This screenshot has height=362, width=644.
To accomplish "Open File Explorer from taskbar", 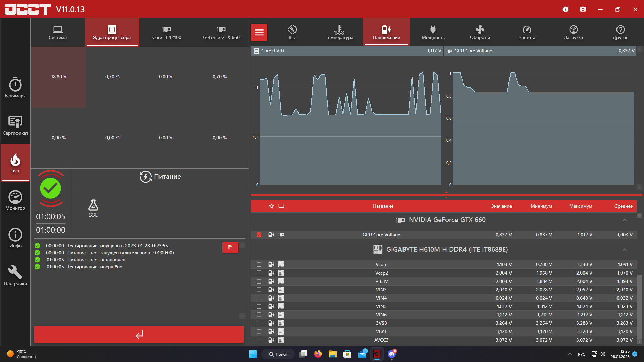I will (332, 354).
